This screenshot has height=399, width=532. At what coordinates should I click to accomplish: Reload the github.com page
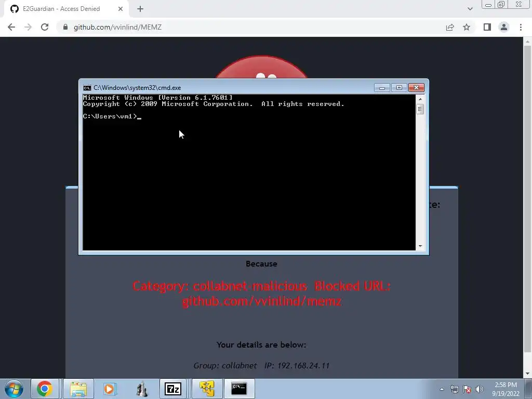point(45,27)
